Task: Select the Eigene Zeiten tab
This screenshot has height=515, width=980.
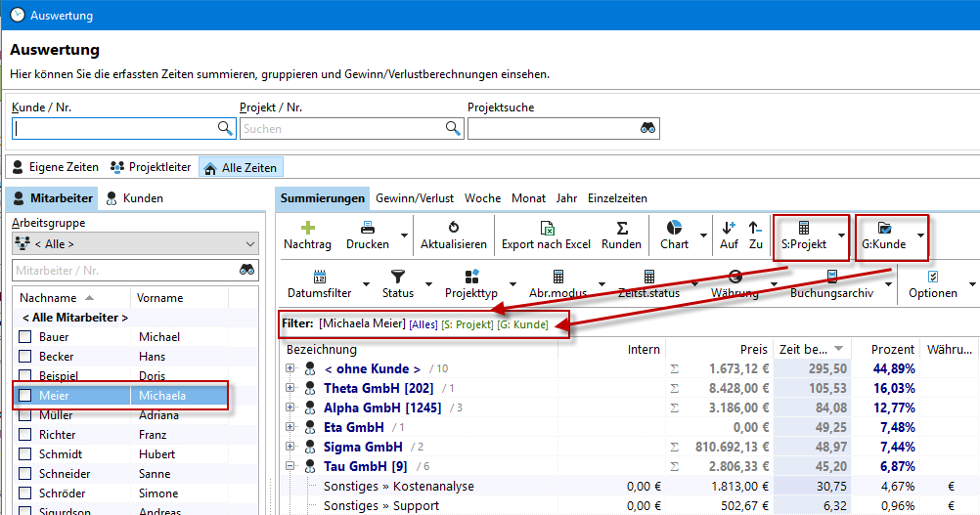Action: (x=55, y=167)
